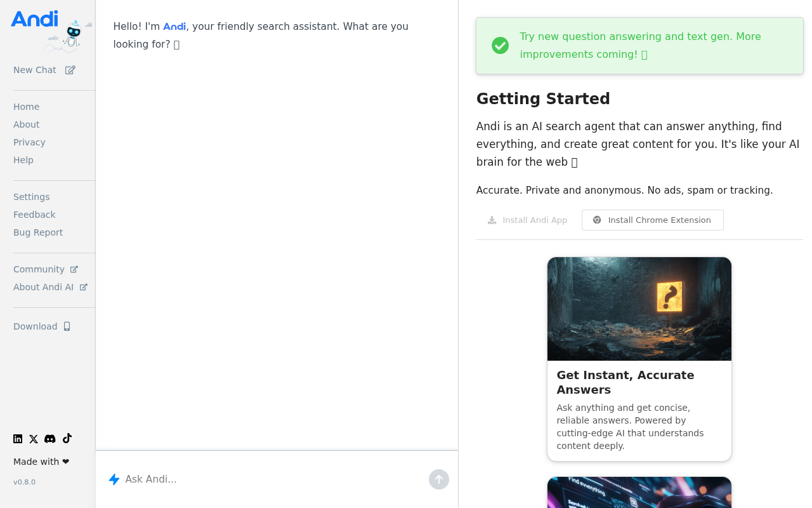Open the X (Twitter) social icon
This screenshot has height=508, width=812.
tap(34, 439)
